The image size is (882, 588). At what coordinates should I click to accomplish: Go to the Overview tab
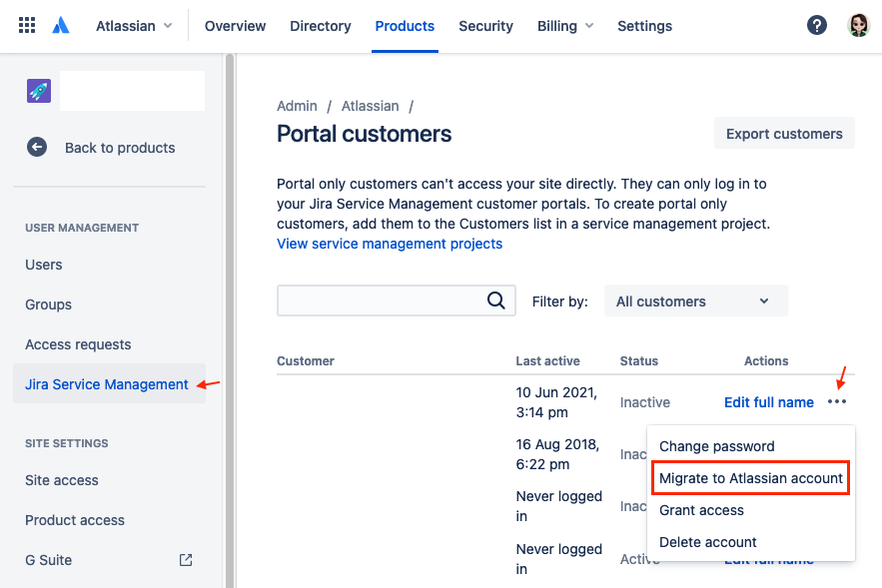[x=235, y=26]
